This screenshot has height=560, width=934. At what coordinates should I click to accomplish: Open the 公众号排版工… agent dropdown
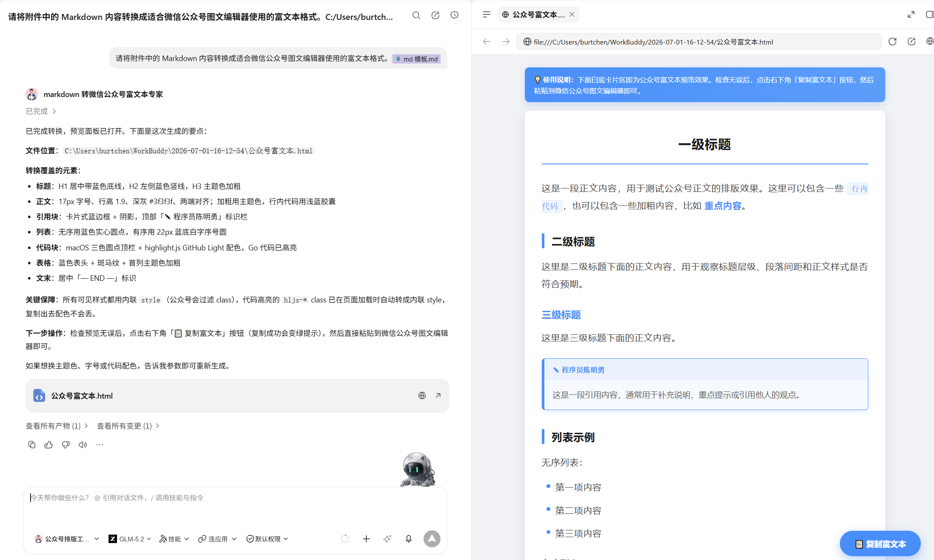tap(67, 539)
